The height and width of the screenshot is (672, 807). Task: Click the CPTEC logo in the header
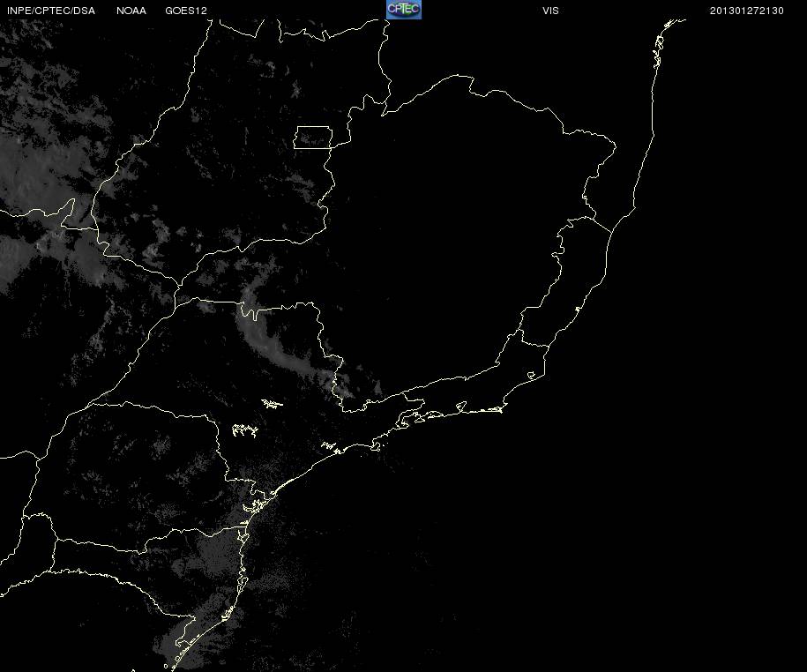coord(404,10)
